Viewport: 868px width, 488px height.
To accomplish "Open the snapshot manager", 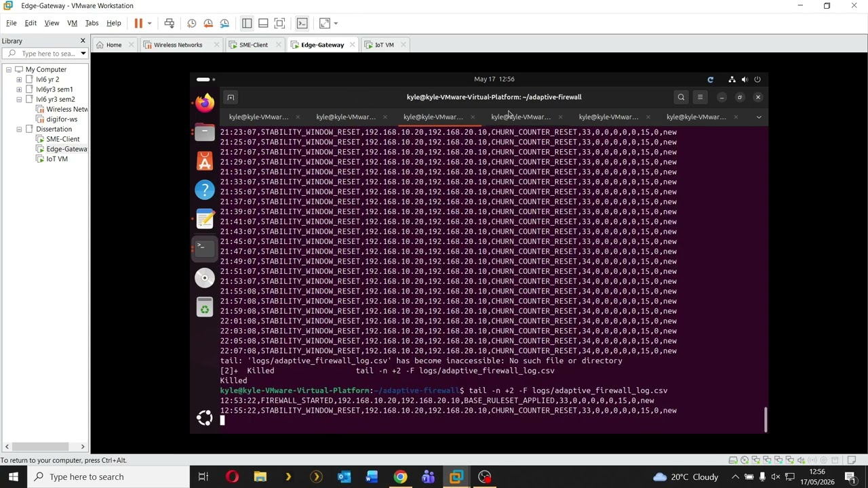I will (x=224, y=23).
